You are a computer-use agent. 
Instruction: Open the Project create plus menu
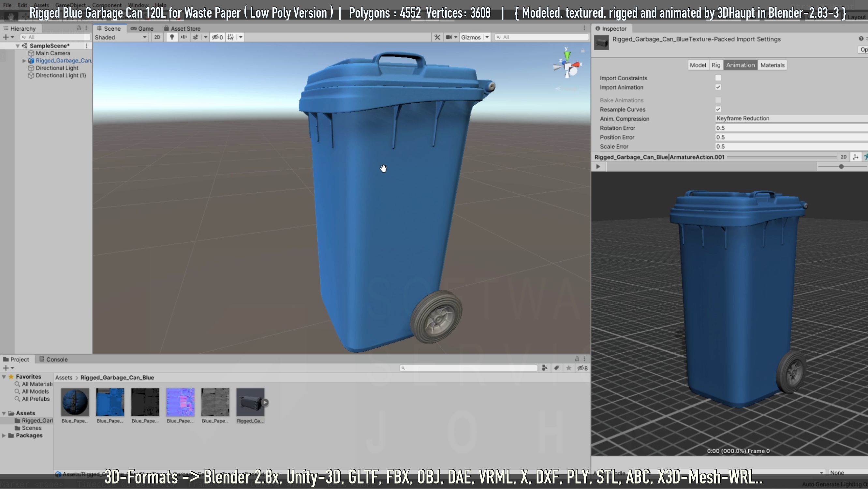(8, 368)
